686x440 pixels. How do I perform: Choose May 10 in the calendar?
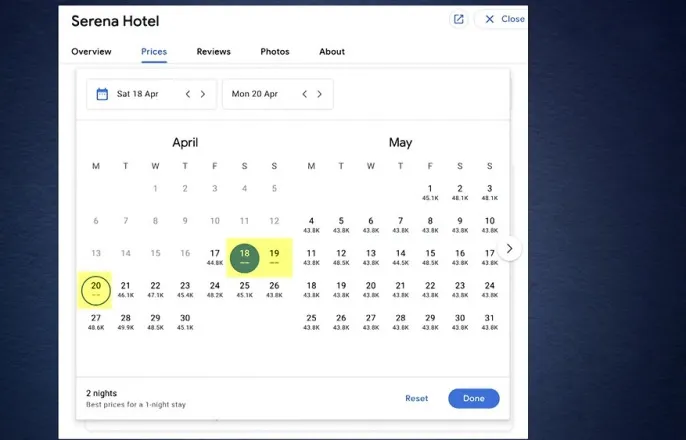(x=490, y=225)
